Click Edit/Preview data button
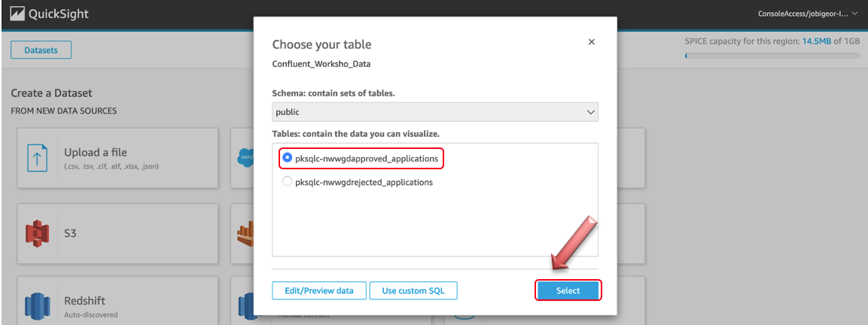 319,290
